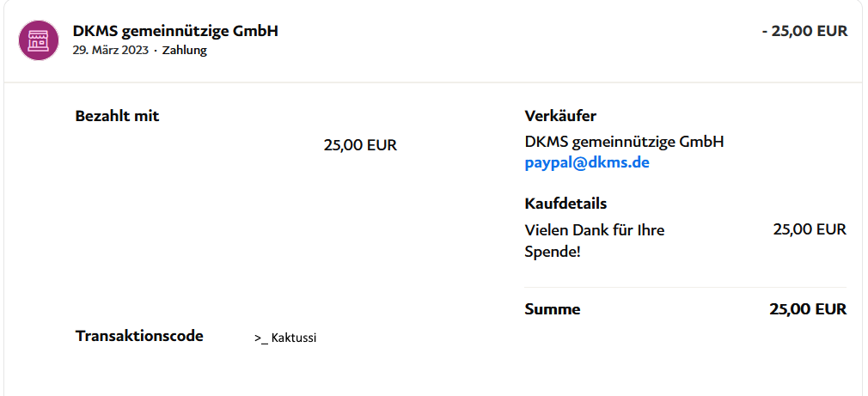Click the Kaufdetails heading

pyautogui.click(x=565, y=204)
